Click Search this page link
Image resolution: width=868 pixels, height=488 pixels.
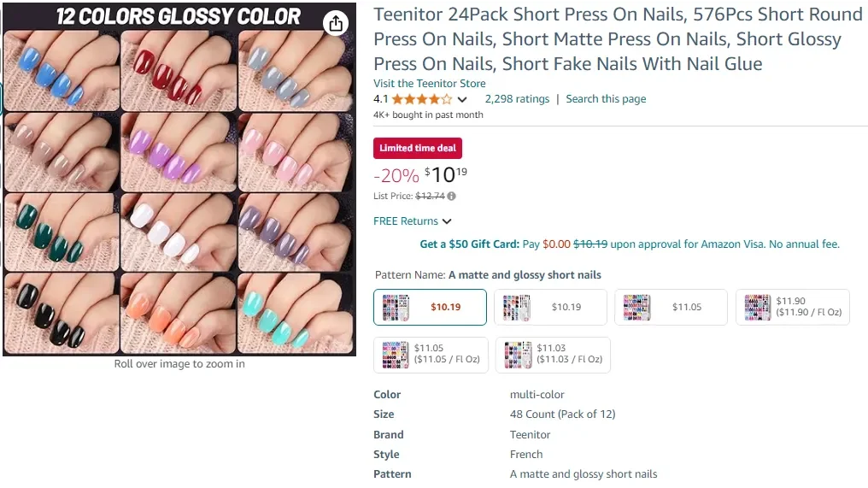[x=606, y=99]
